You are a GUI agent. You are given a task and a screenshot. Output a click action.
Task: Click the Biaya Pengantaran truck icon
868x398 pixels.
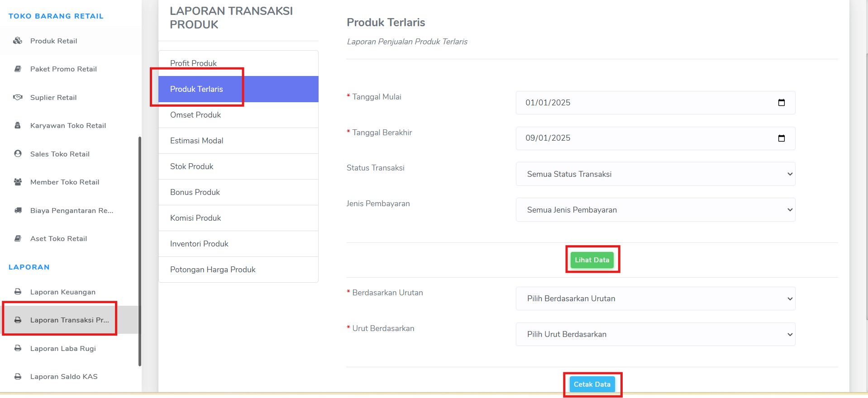pyautogui.click(x=18, y=210)
